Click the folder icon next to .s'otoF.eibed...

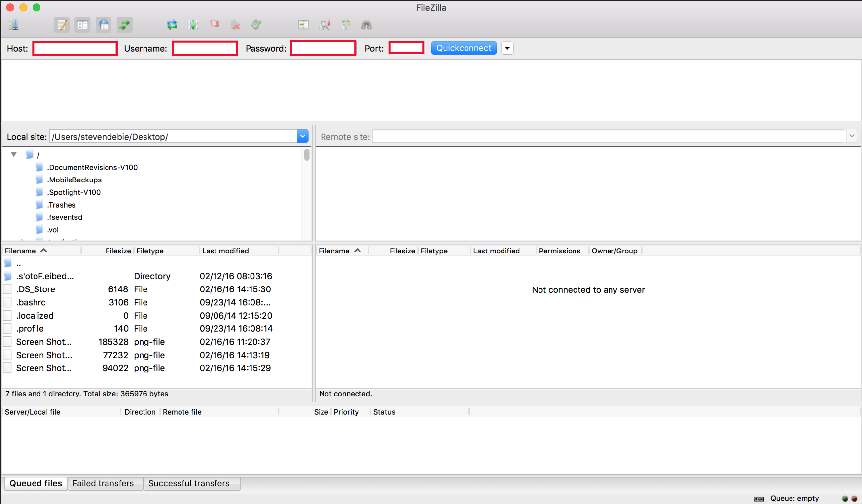(x=8, y=276)
